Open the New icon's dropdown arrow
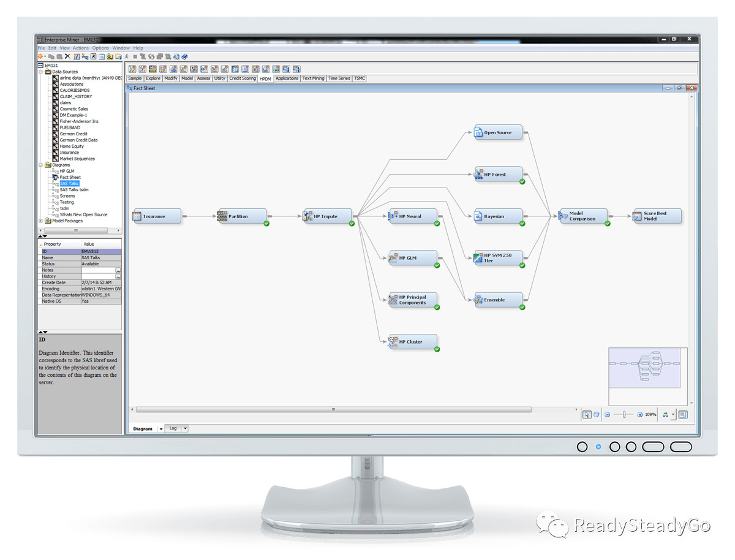Viewport: 735px width, 560px height. [x=45, y=56]
